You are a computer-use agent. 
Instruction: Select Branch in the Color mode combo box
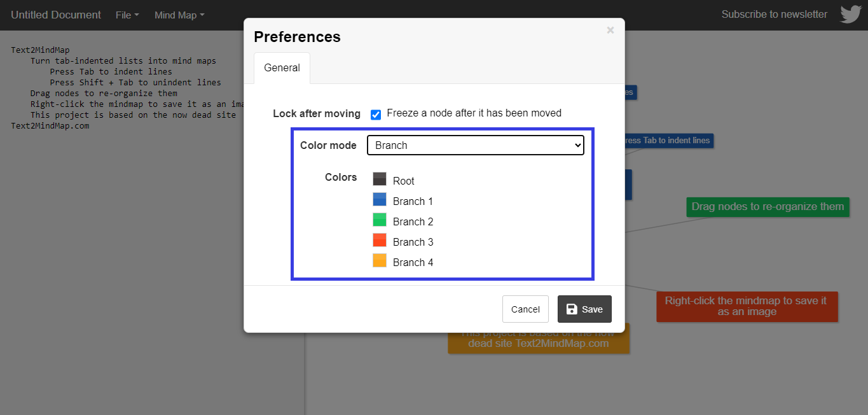pos(475,145)
